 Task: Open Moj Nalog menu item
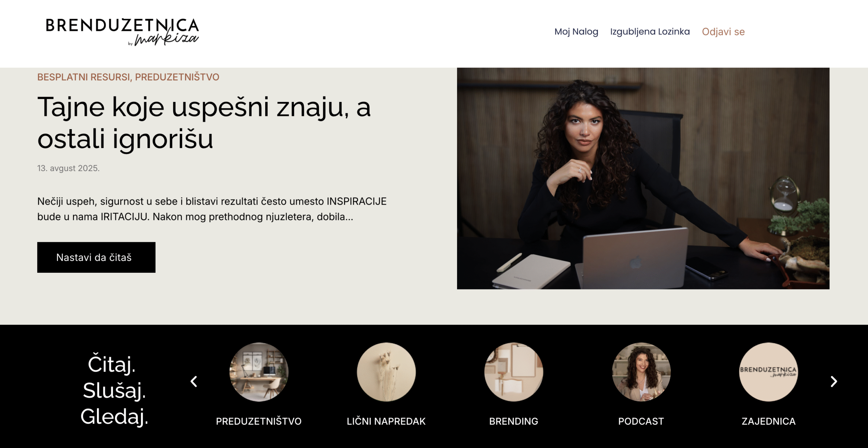[576, 32]
